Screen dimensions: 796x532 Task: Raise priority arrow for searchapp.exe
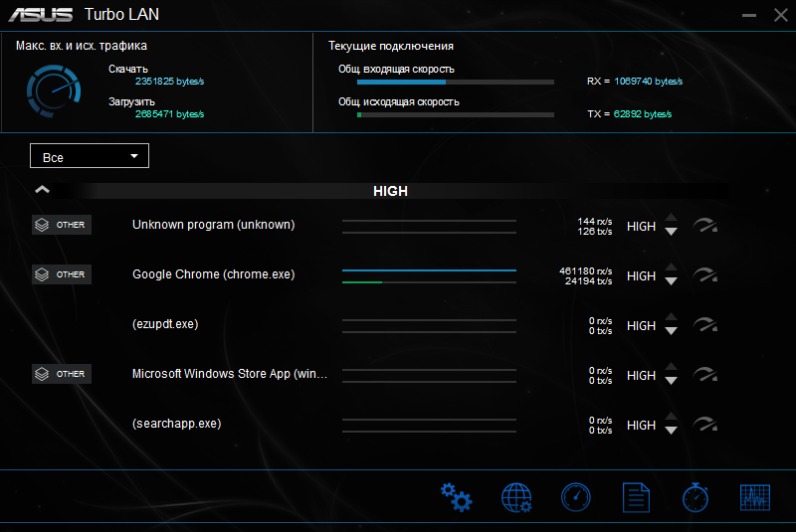pyautogui.click(x=671, y=417)
